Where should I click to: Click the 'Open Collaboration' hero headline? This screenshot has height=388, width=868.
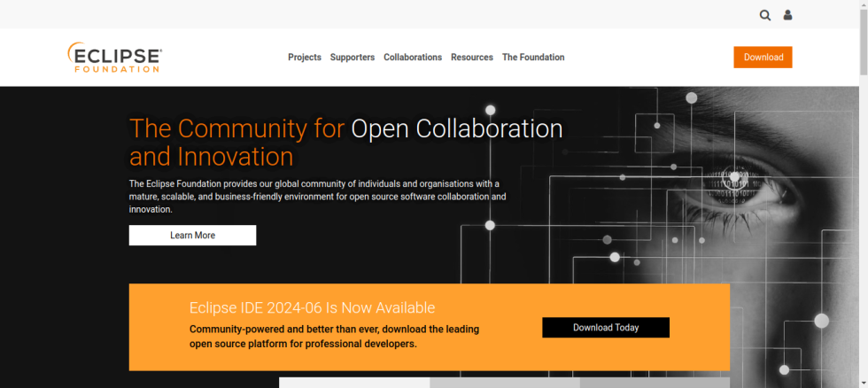(457, 128)
